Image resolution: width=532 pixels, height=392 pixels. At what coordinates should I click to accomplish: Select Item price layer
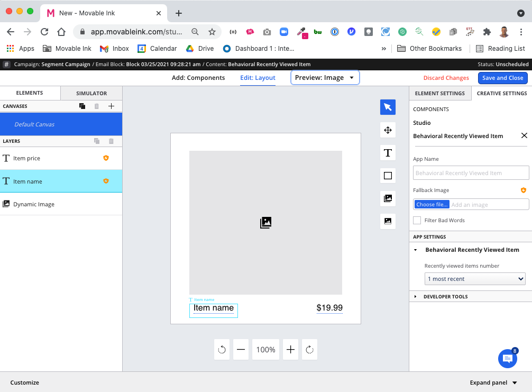pos(61,158)
